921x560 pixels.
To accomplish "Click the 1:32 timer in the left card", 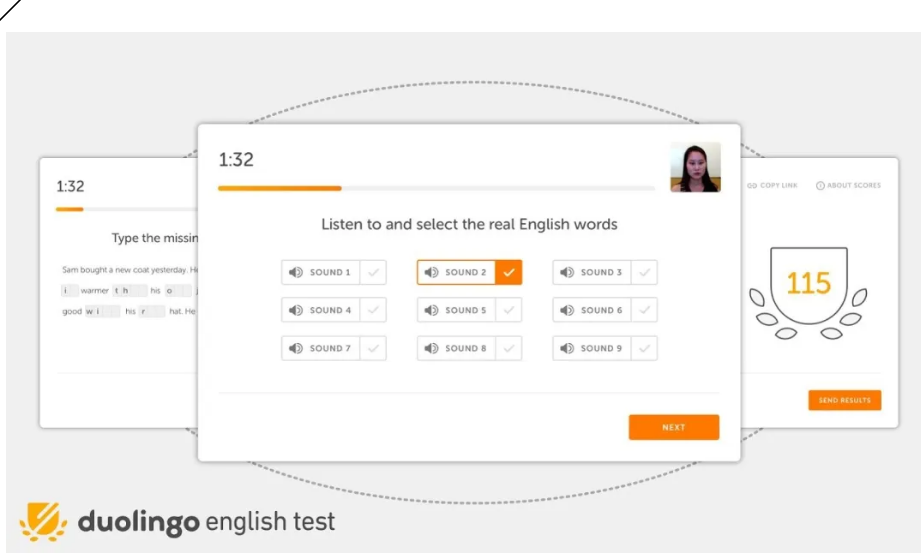I will coord(70,186).
